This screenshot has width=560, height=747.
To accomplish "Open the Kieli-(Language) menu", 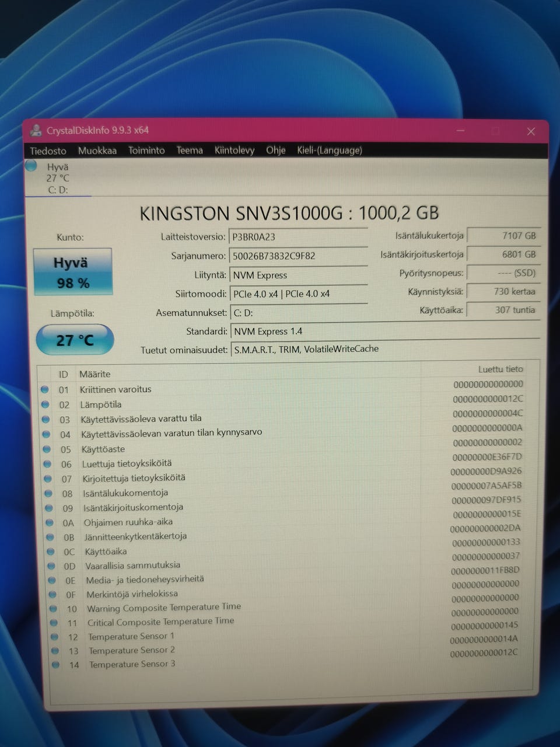I will 330,151.
